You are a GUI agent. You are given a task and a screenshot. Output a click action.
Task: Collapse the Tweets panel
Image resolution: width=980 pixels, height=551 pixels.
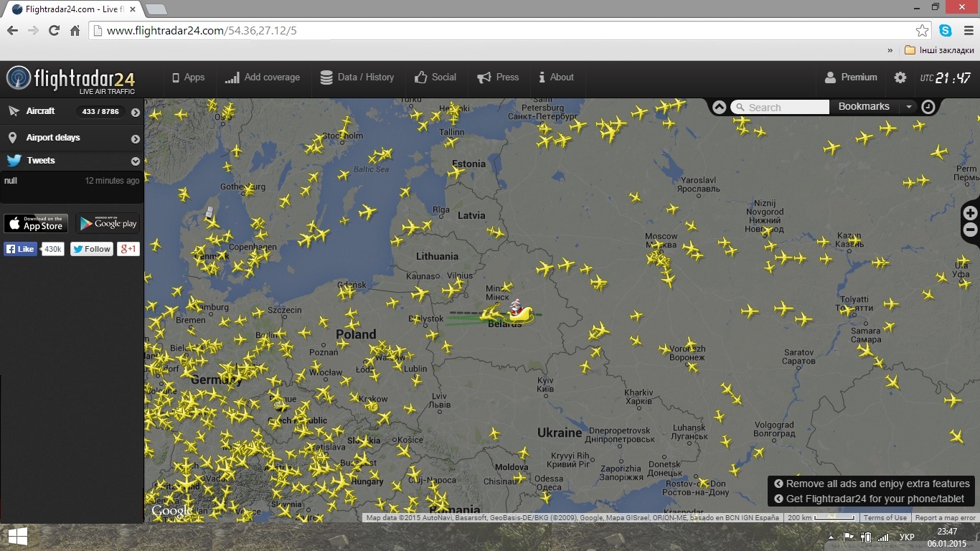tap(135, 161)
